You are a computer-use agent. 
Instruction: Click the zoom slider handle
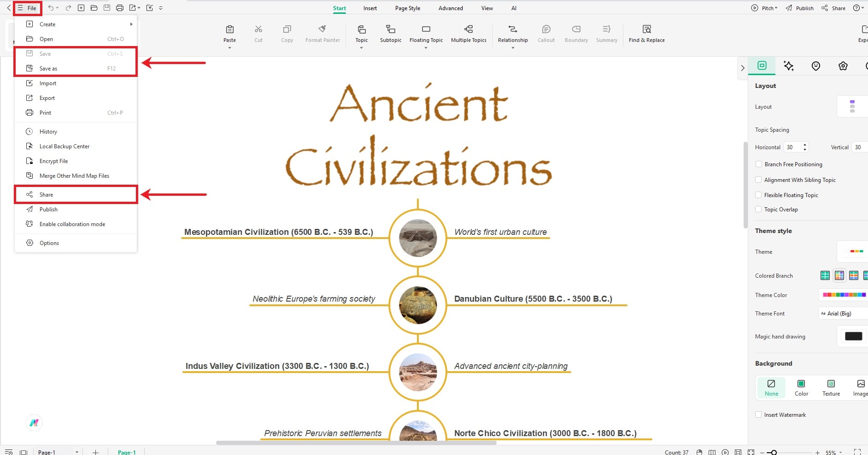(774, 453)
